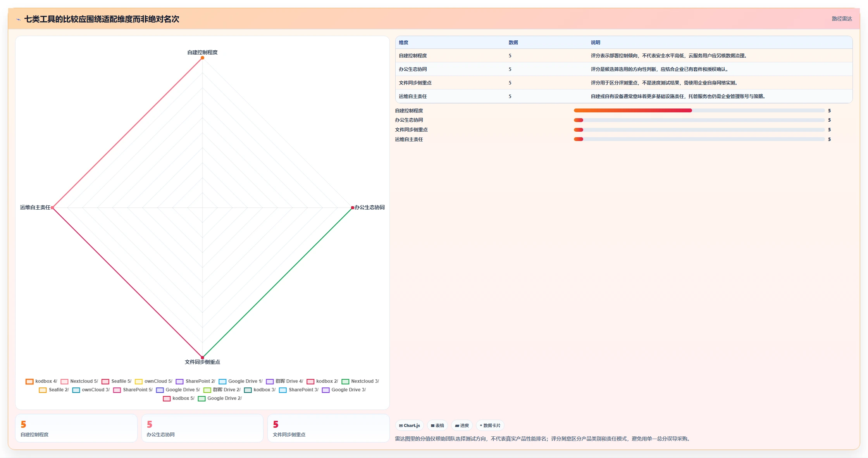Image resolution: width=868 pixels, height=458 pixels.
Task: Toggle the kodbox 5/ legend series
Action: coord(179,398)
